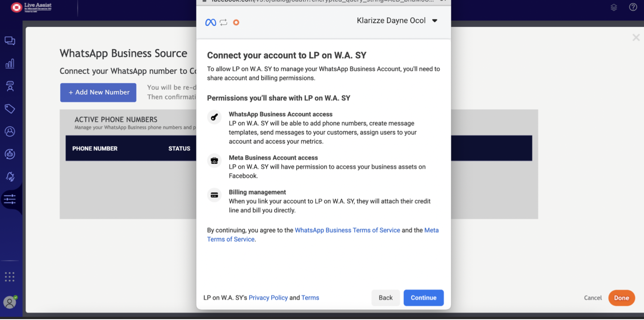Click the ACTIVE PHONE NUMBERS heading
The height and width of the screenshot is (320, 644).
click(116, 120)
